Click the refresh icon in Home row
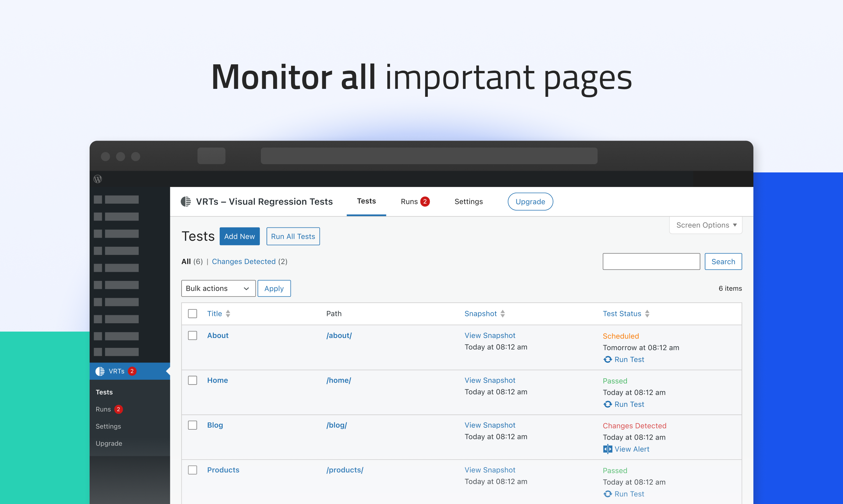 pos(607,404)
